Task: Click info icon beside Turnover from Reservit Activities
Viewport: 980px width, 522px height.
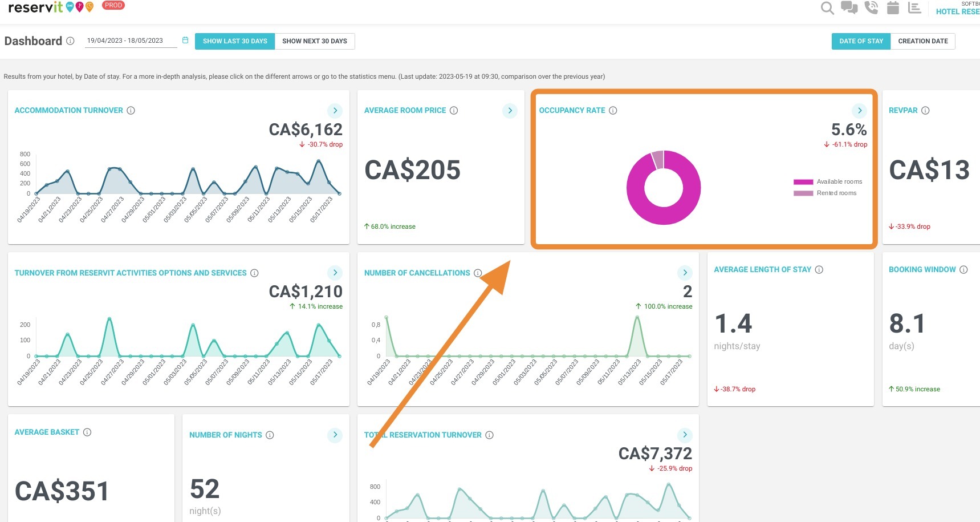Action: pos(254,273)
